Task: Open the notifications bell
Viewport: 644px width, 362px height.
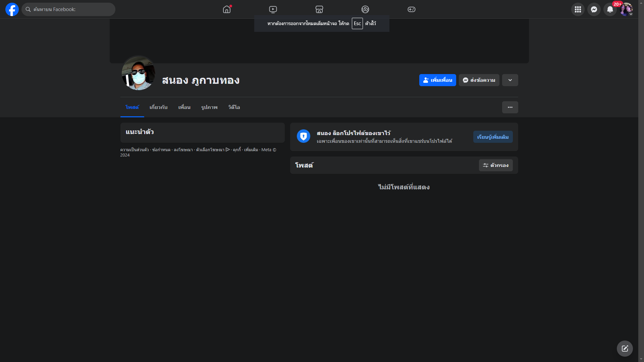Action: (x=610, y=9)
